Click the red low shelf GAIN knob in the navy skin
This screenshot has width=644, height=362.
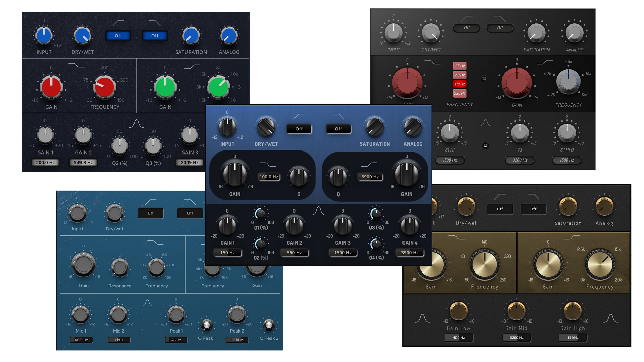coord(51,87)
